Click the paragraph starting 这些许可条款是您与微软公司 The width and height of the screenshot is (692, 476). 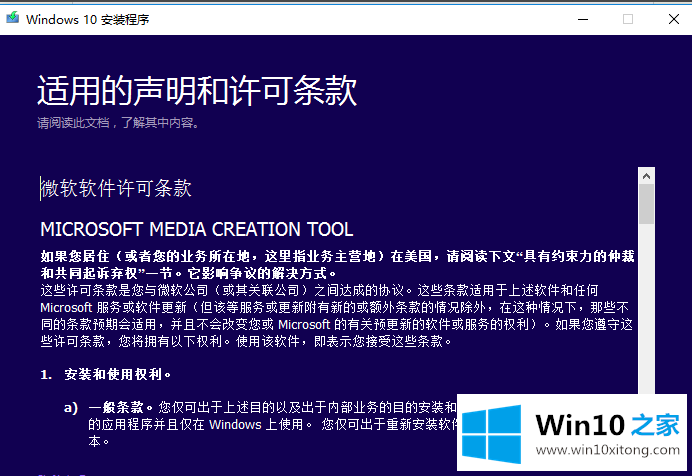coord(337,316)
